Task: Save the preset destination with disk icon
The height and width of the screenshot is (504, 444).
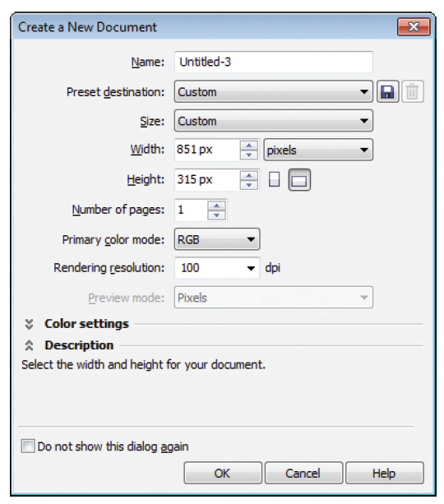Action: click(x=387, y=91)
